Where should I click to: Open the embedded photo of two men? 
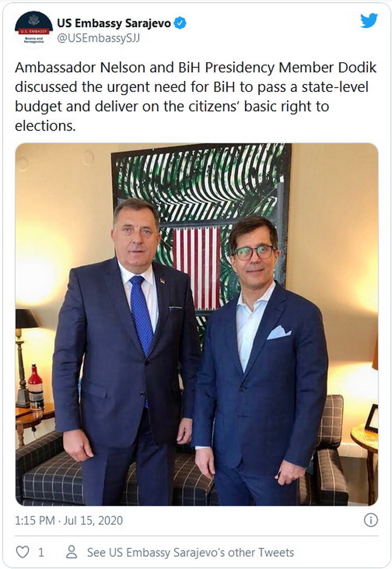(197, 325)
